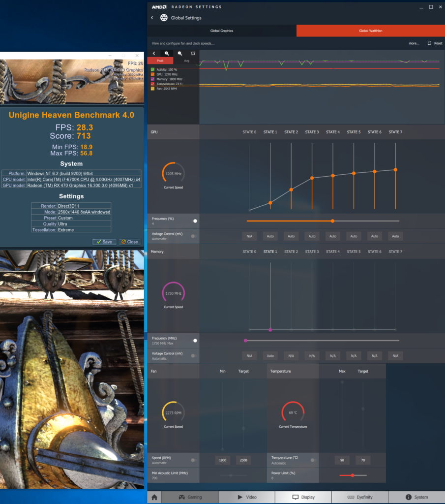Select the Global WattMan tab
The image size is (445, 504).
[371, 31]
